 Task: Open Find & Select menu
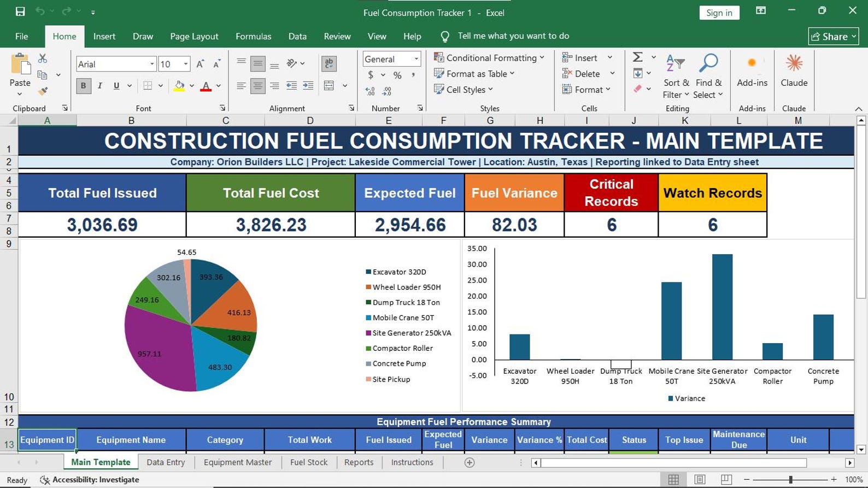coord(708,77)
